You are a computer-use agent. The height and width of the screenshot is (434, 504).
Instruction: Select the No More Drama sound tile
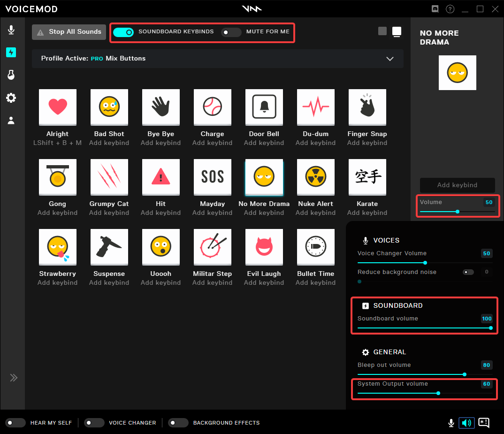(264, 177)
